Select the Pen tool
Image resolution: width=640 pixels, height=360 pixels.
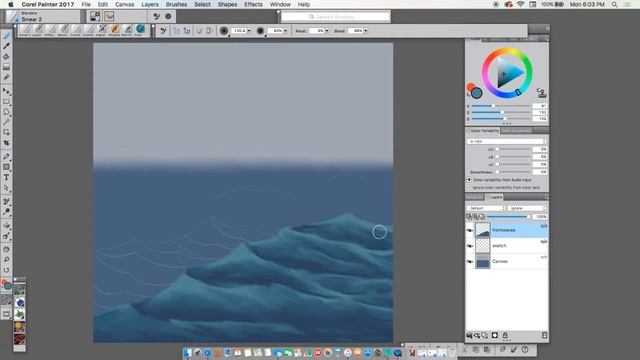click(x=6, y=157)
